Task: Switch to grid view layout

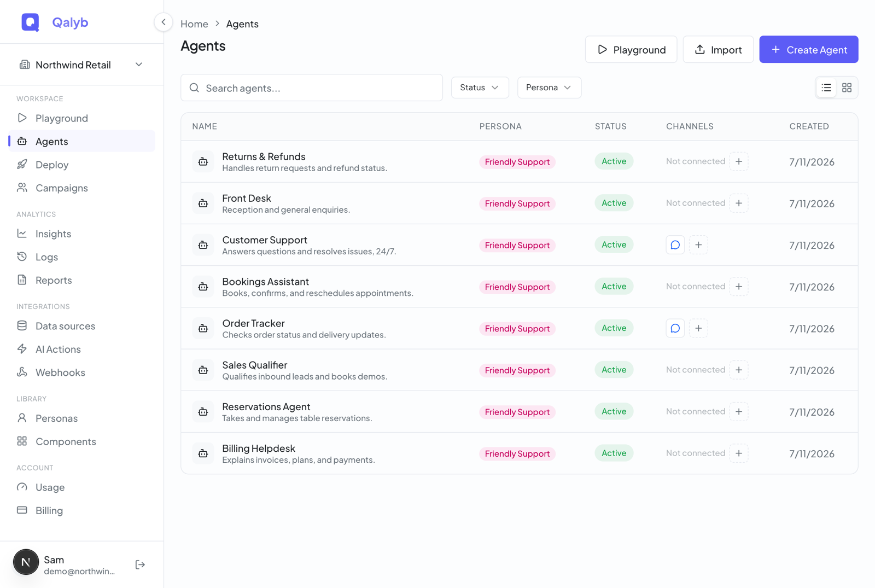Action: (847, 88)
